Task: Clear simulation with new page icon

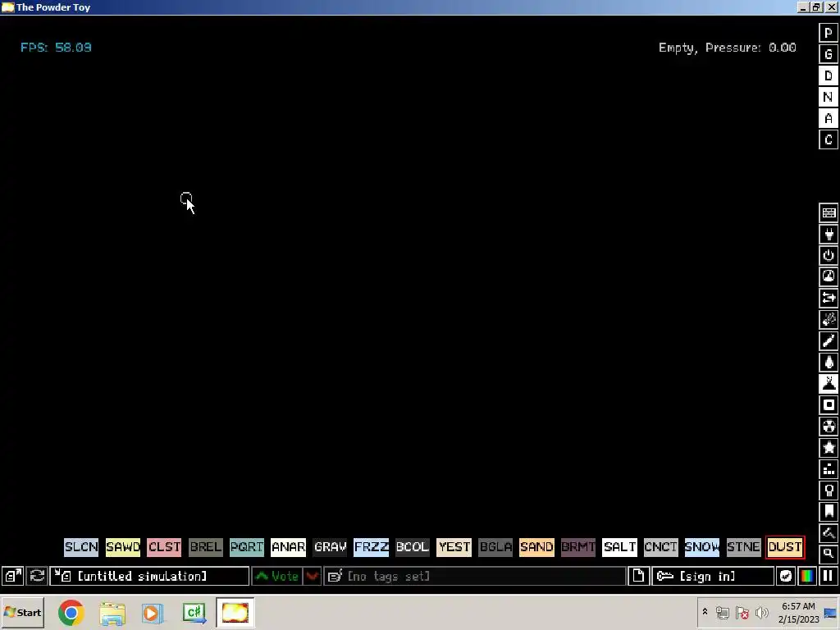Action: (638, 577)
